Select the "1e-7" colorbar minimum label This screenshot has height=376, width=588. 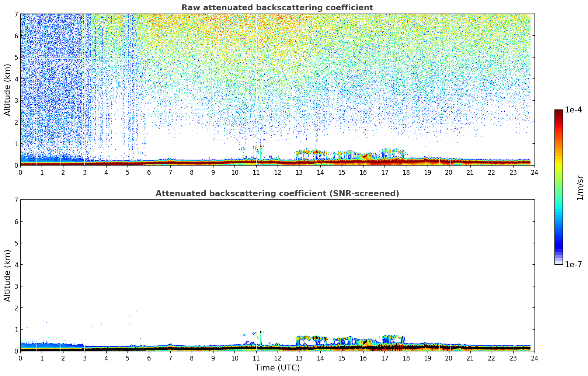pyautogui.click(x=574, y=265)
